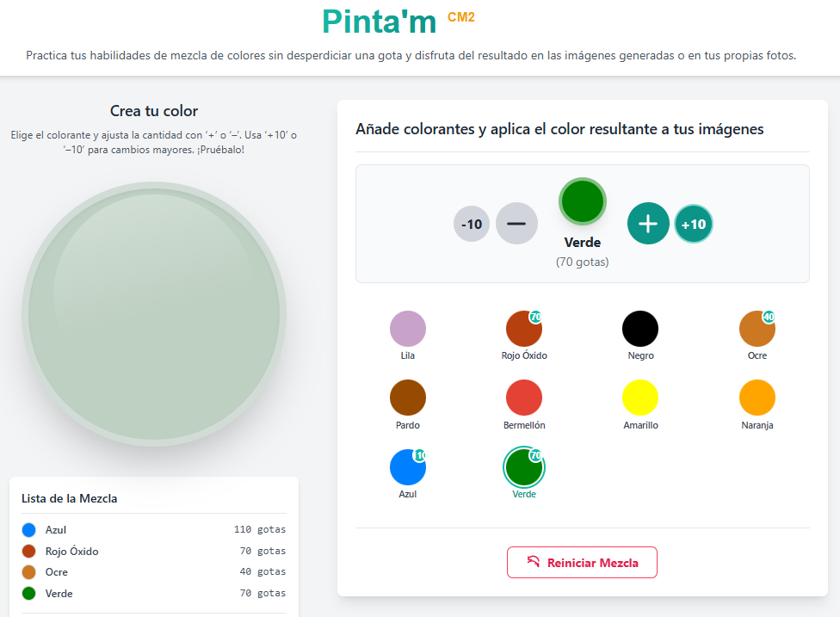Pick the Ocre colorant swatch
Image resolution: width=840 pixels, height=617 pixels.
pos(757,329)
